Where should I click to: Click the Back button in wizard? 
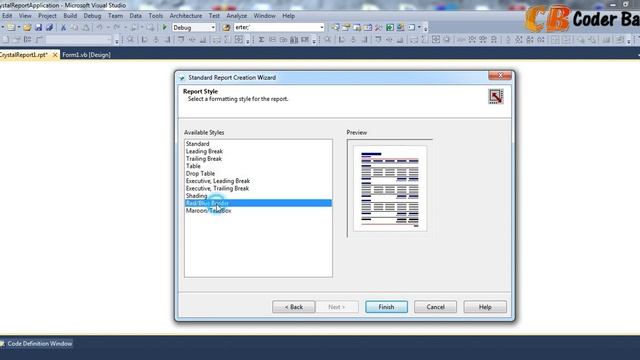[x=293, y=307]
